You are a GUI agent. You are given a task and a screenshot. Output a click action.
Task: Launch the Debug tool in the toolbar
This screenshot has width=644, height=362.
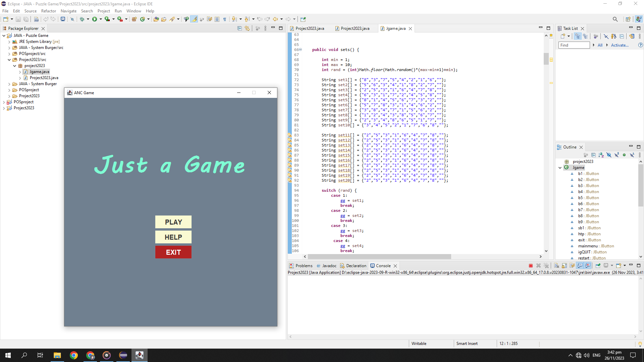(82, 19)
